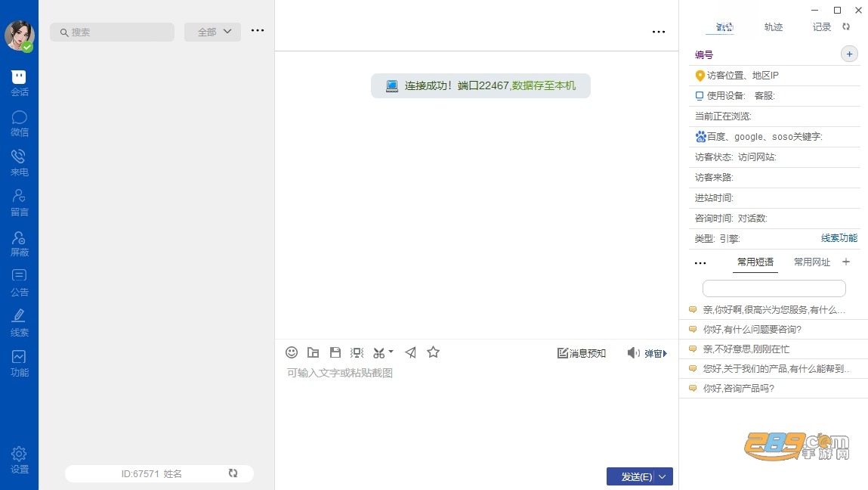
Task: Click the ID:67571 姓名 field
Action: (x=152, y=474)
